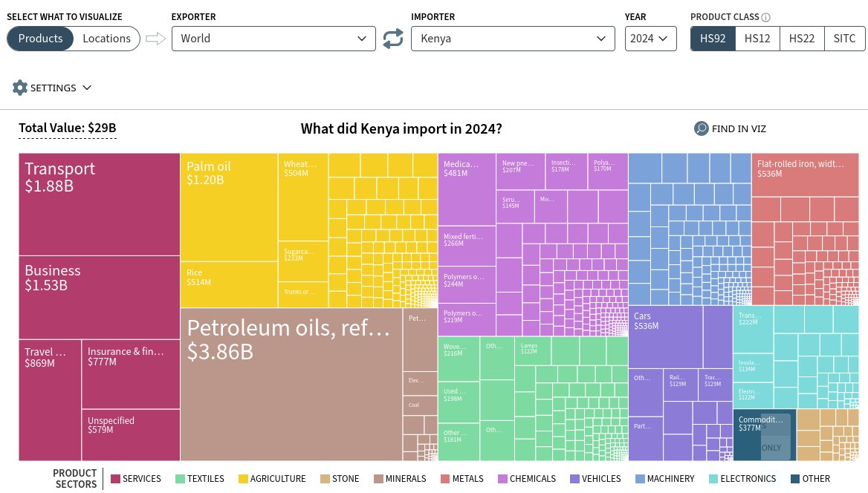Screen dimensions: 868x493
Task: Click the arrow icon beside Locations
Action: [155, 39]
